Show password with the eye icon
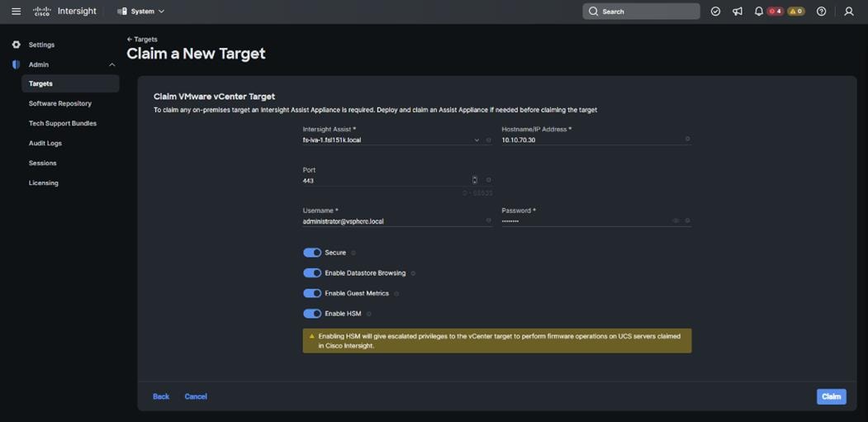The image size is (868, 422). pyautogui.click(x=676, y=221)
